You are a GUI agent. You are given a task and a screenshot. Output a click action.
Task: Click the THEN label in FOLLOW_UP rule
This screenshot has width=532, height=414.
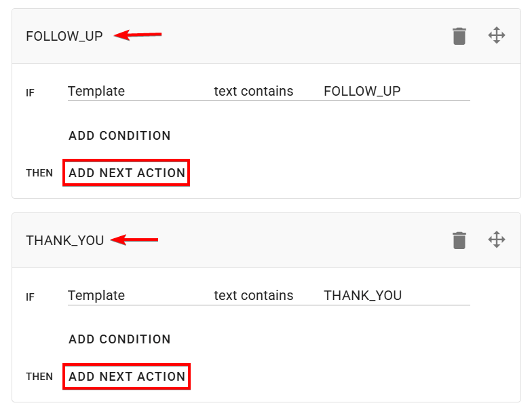[39, 173]
